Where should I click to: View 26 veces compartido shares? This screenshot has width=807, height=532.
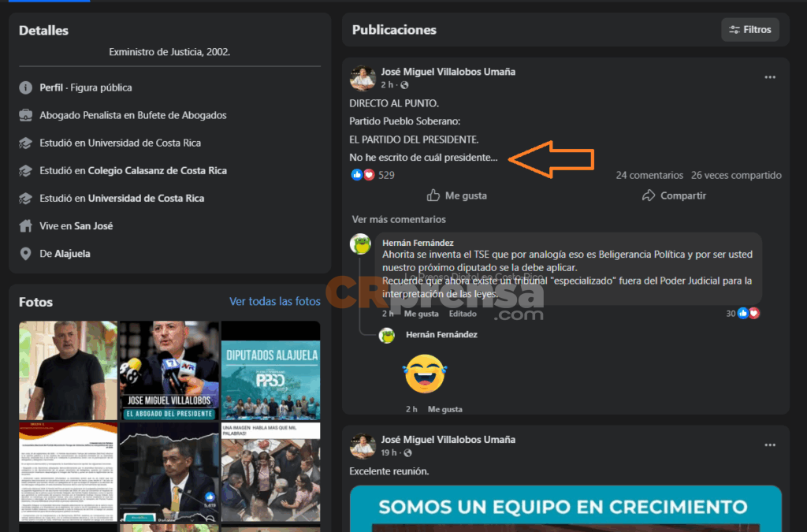[736, 175]
